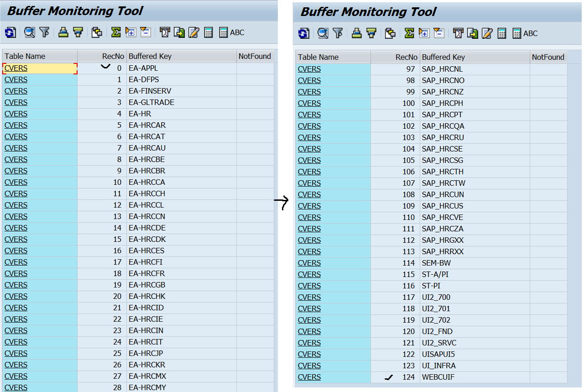The image size is (584, 392).
Task: Open the Export to spreadsheet icon
Action: (178, 32)
